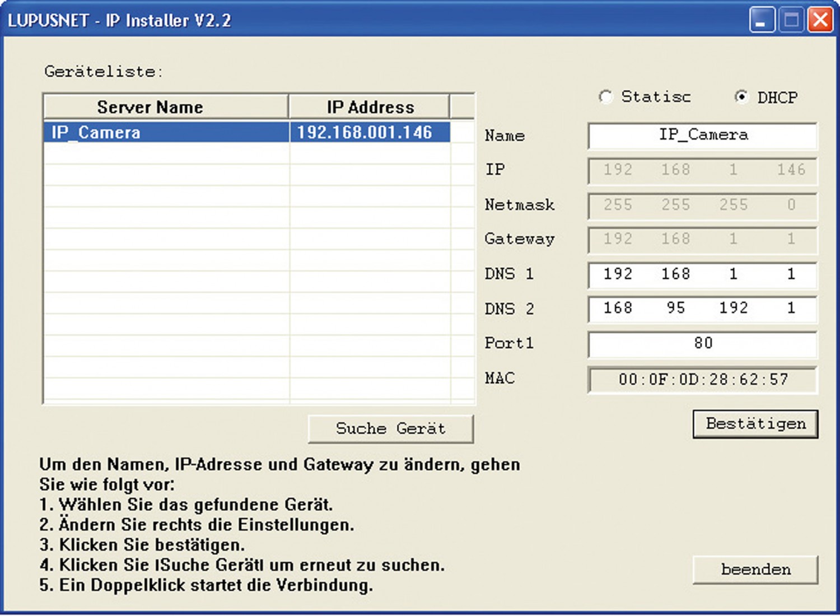This screenshot has height=616, width=840.
Task: Click the disabled IP field ending in 146
Action: click(703, 170)
